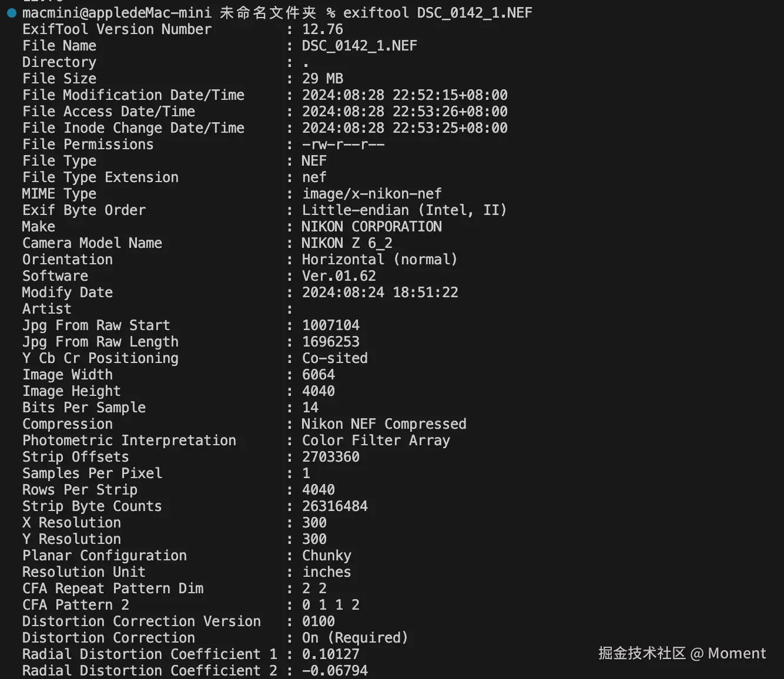Click the MIME Type value image/x-nikon-nef
This screenshot has width=784, height=679.
(x=372, y=194)
